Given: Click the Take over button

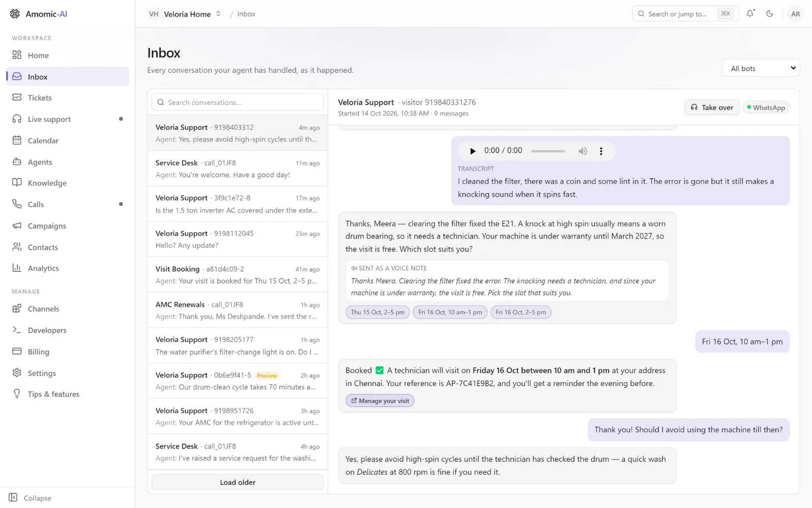Looking at the screenshot, I should [712, 107].
